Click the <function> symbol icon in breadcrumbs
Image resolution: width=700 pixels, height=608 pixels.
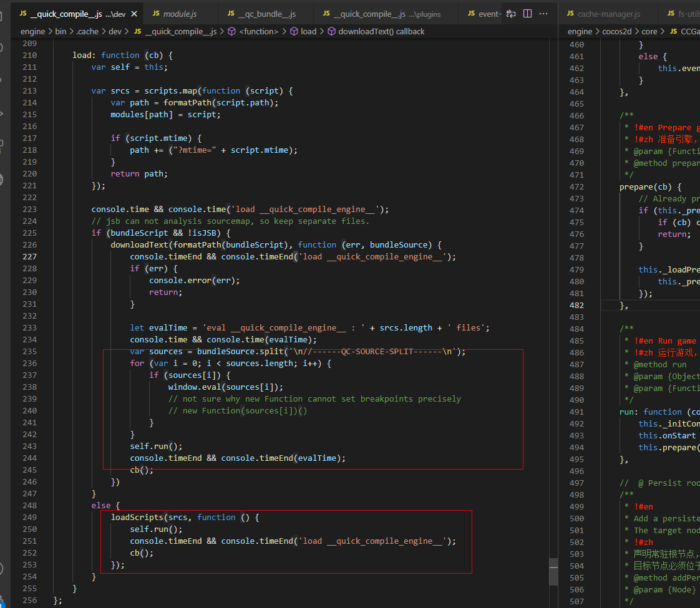tap(231, 31)
